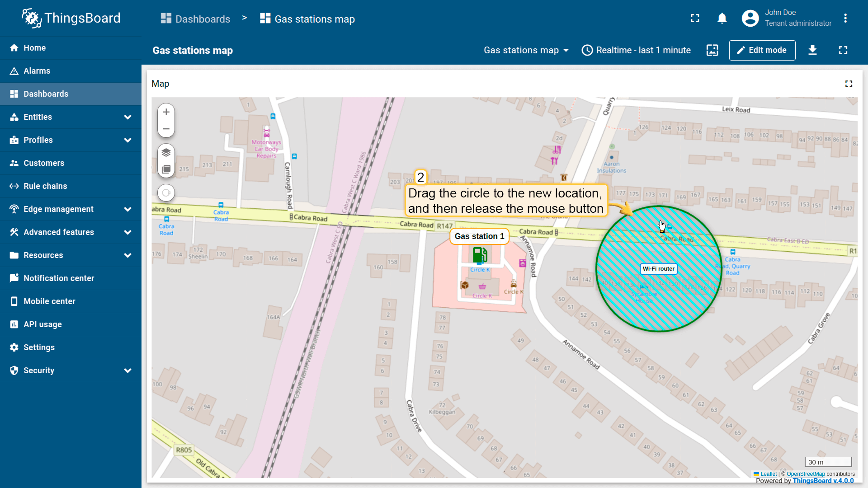Click the Wi-Fi router circle label
The width and height of the screenshot is (868, 488).
coord(658,269)
